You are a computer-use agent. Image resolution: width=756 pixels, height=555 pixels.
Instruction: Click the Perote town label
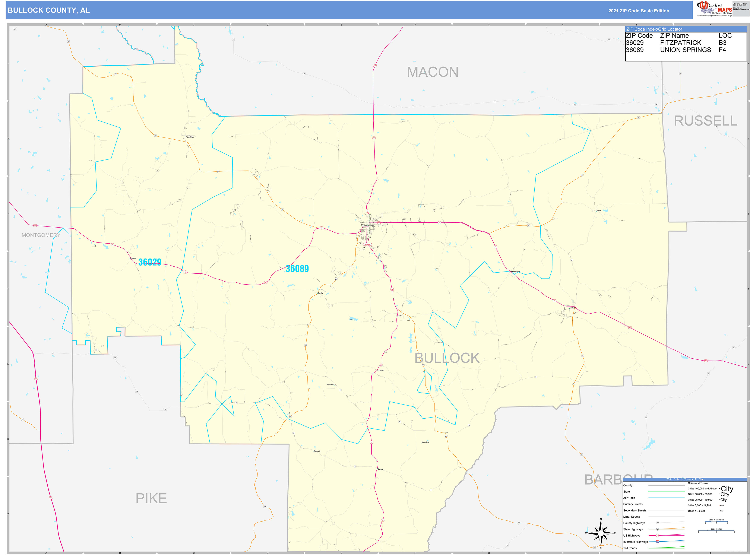point(380,469)
